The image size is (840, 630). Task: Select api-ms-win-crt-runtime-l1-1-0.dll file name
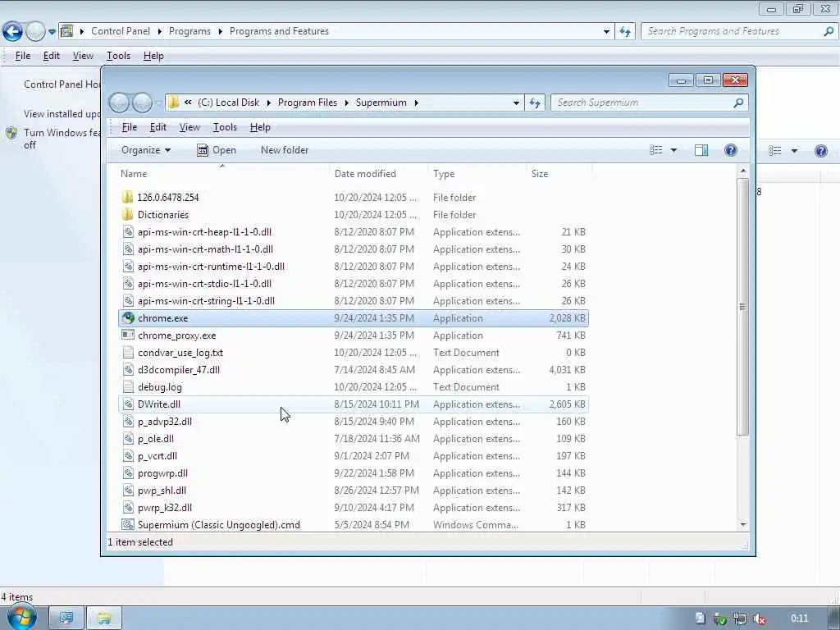[x=211, y=267]
